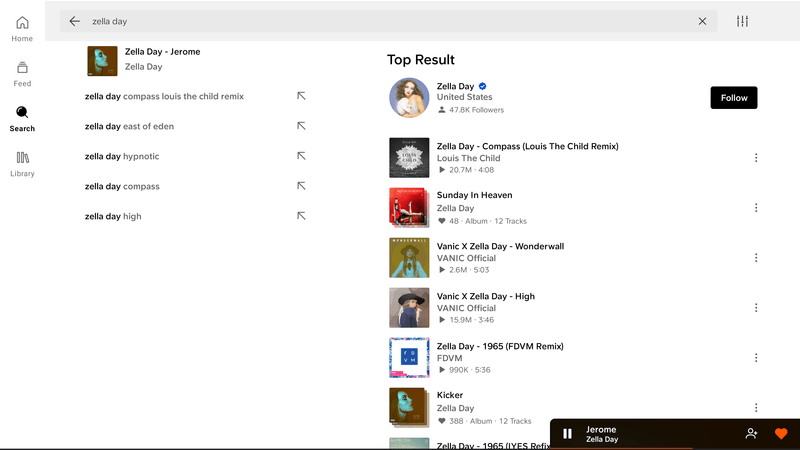Follow the Zella Day artist
This screenshot has width=800, height=450.
734,97
